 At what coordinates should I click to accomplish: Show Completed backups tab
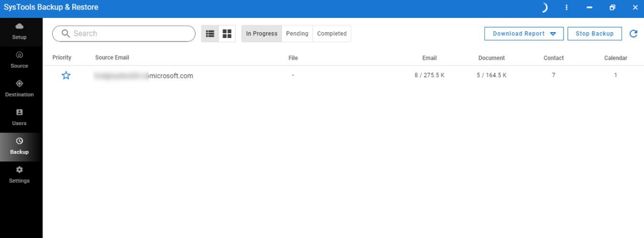click(332, 34)
